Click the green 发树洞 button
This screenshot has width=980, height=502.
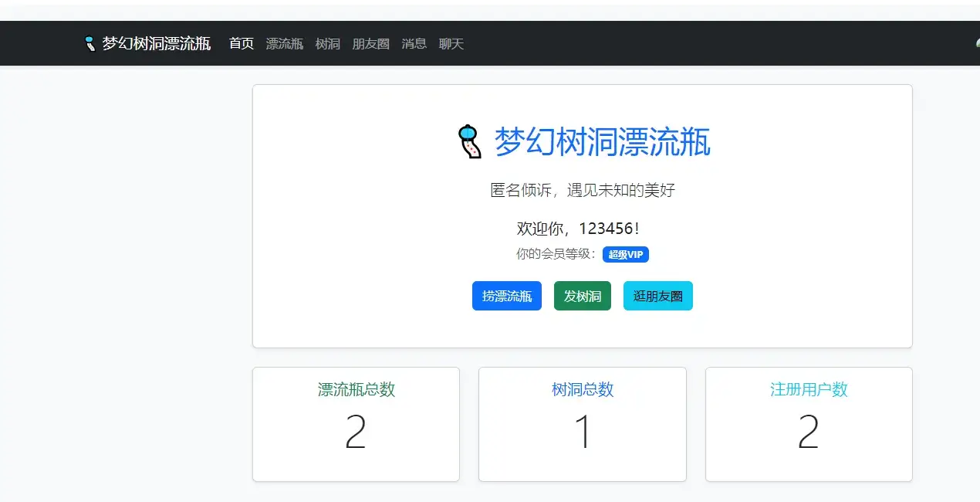[582, 296]
